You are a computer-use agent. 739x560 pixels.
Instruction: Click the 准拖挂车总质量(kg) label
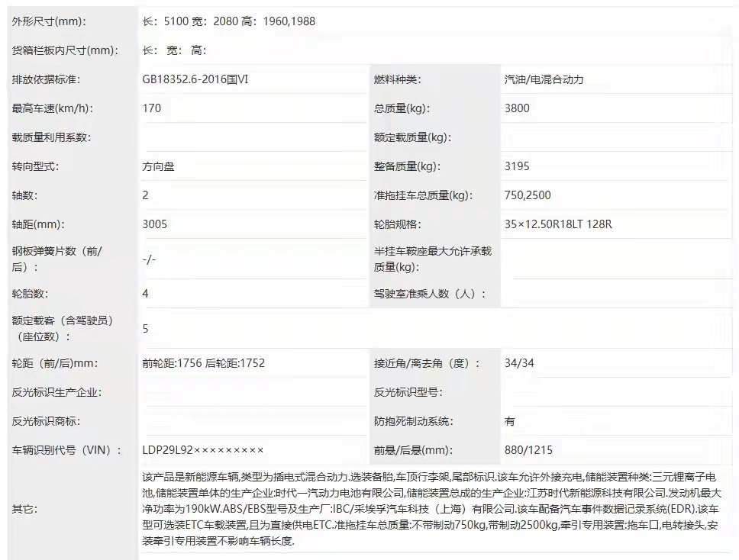[x=423, y=195]
